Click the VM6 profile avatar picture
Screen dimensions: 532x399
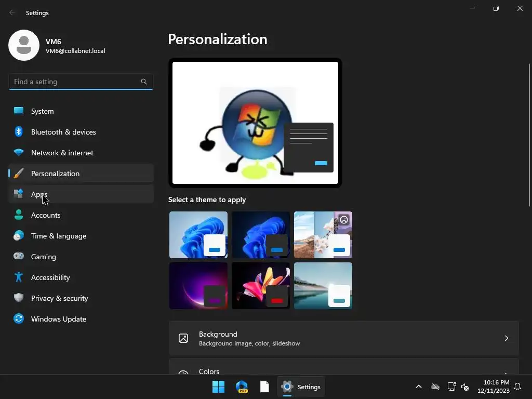[24, 45]
